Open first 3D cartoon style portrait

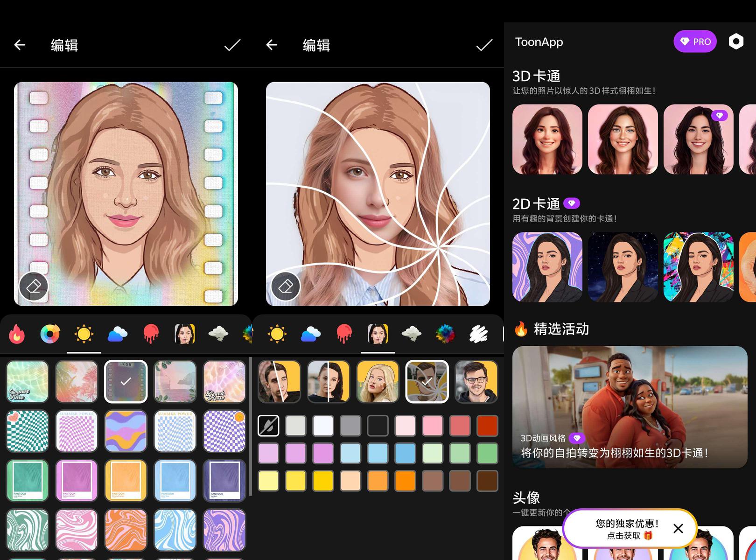(x=547, y=140)
